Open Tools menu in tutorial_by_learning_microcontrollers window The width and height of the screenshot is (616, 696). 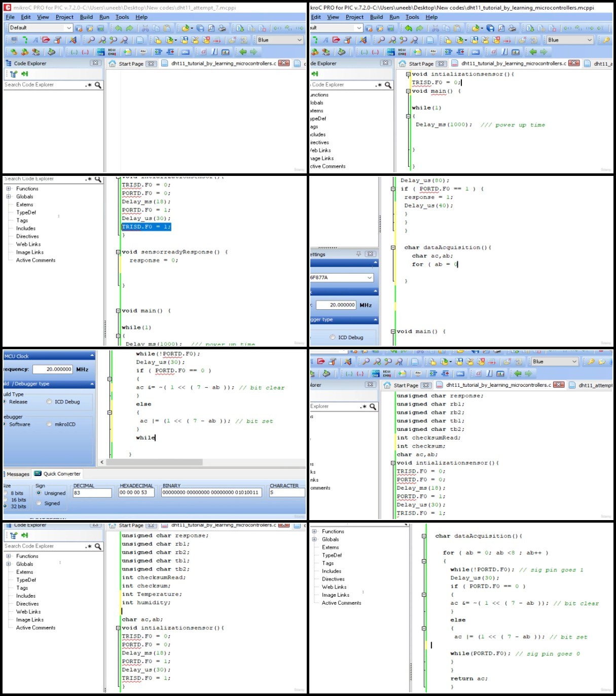pos(412,17)
